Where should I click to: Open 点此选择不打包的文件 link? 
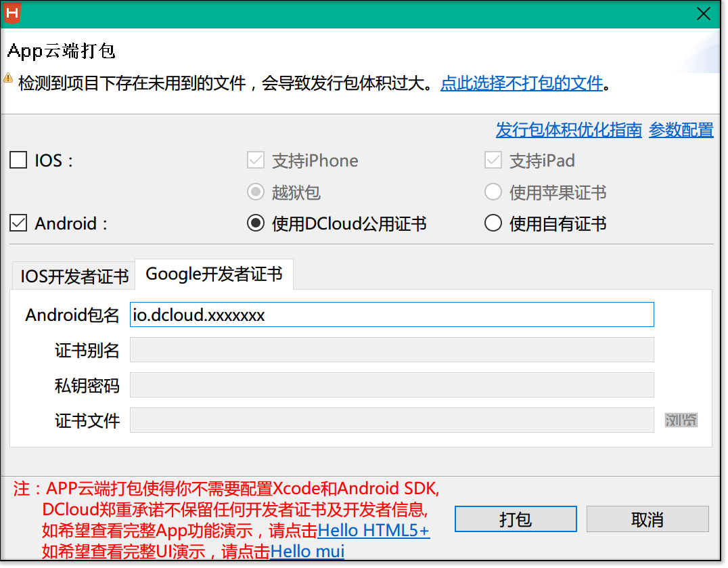coord(522,83)
